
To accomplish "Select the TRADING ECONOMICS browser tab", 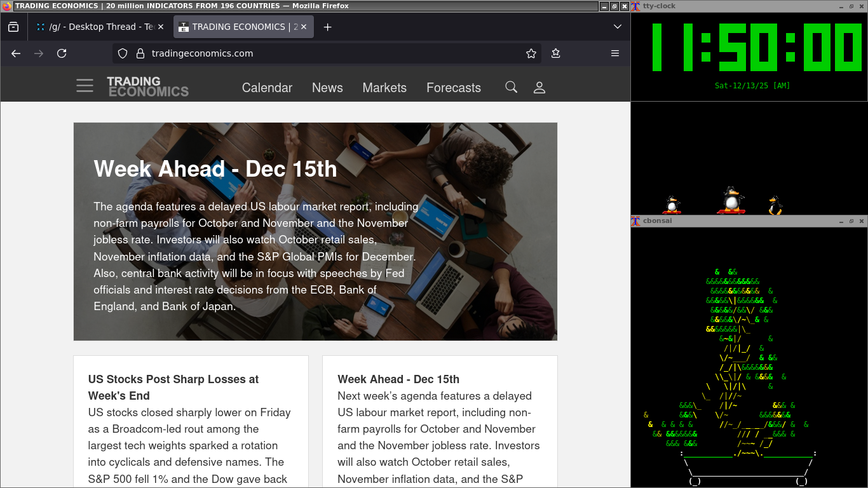I will click(x=243, y=27).
